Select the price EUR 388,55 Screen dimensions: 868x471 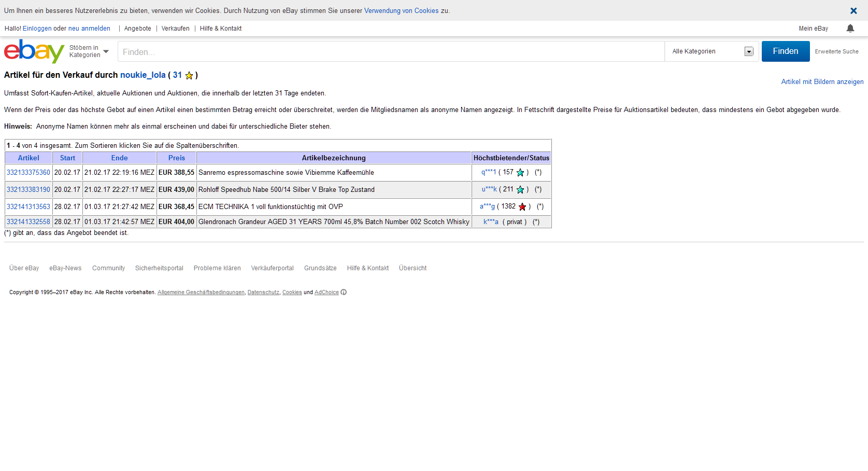point(176,173)
